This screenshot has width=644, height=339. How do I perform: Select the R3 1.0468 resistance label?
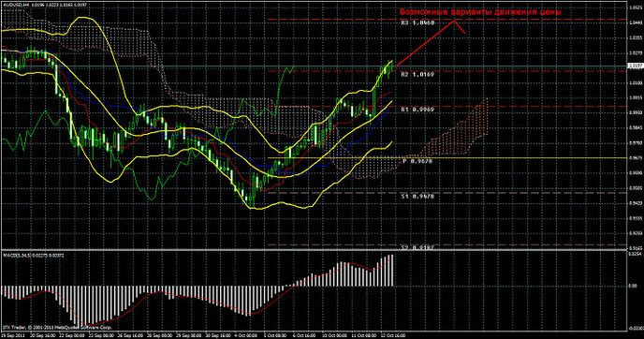[x=417, y=23]
